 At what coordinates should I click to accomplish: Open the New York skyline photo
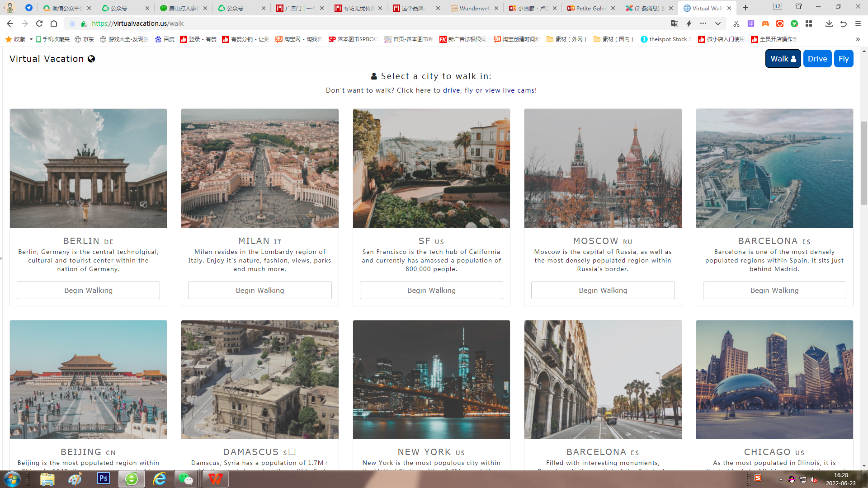point(431,380)
